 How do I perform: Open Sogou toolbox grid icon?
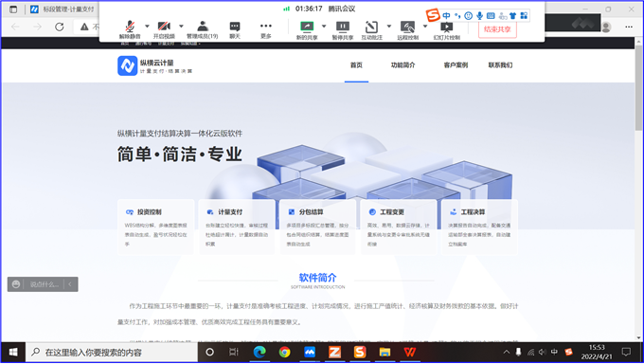(x=524, y=15)
